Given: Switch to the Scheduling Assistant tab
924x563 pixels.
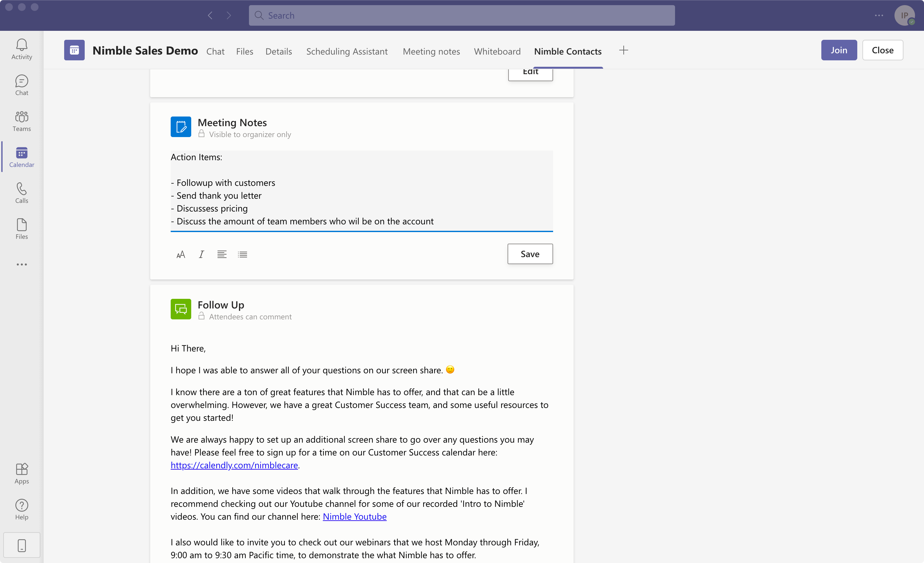Looking at the screenshot, I should [346, 51].
